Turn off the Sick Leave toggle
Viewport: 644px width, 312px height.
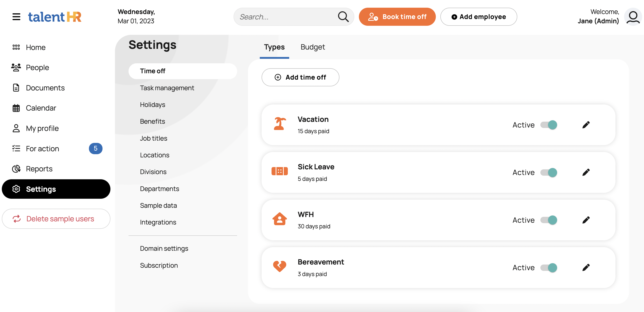tap(549, 172)
